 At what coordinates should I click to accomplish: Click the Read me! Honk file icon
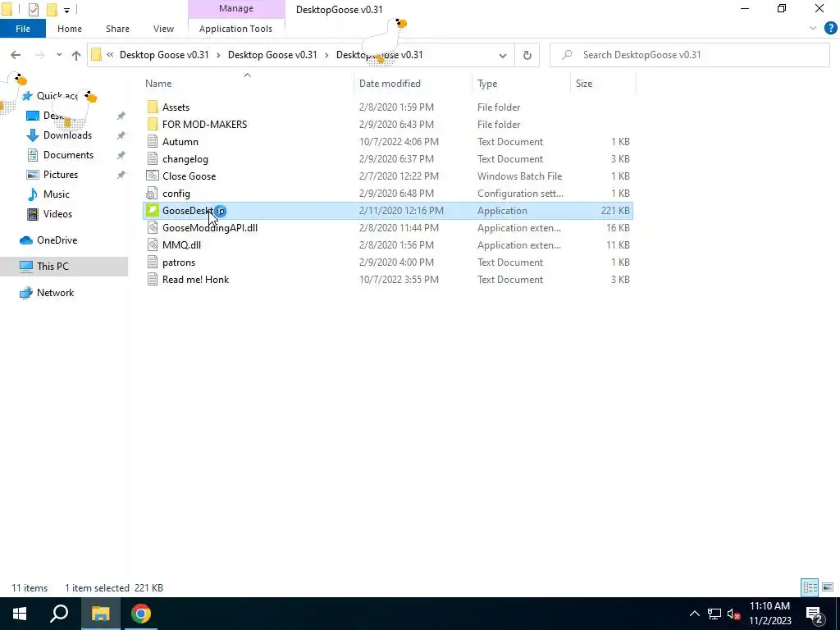[x=153, y=279]
